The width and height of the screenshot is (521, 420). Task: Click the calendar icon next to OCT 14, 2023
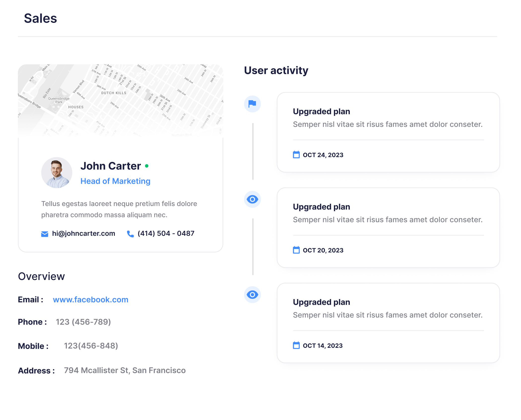[296, 345]
